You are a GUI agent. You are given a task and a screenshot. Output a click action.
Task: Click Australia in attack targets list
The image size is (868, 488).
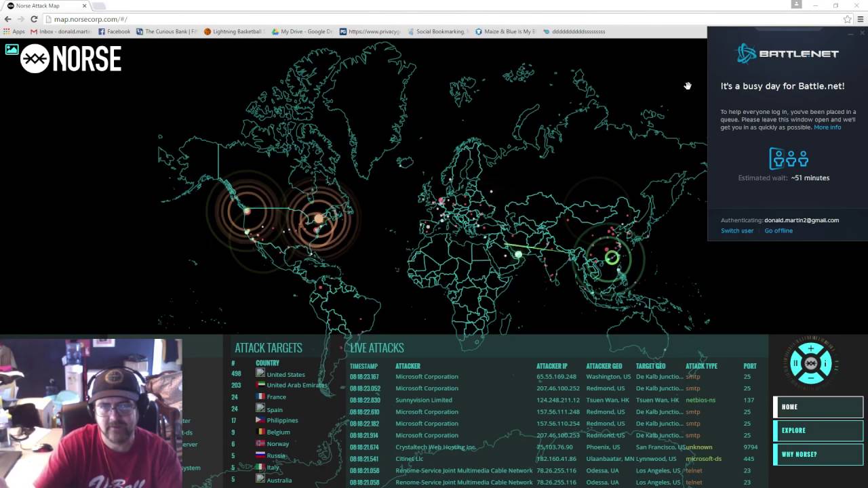point(279,480)
